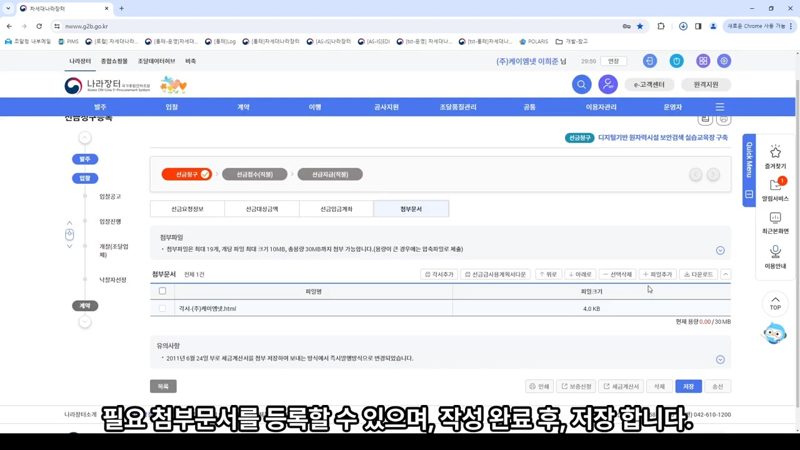Check the box for 각서-(주)케이엠넷.html row
The image size is (800, 450).
162,308
